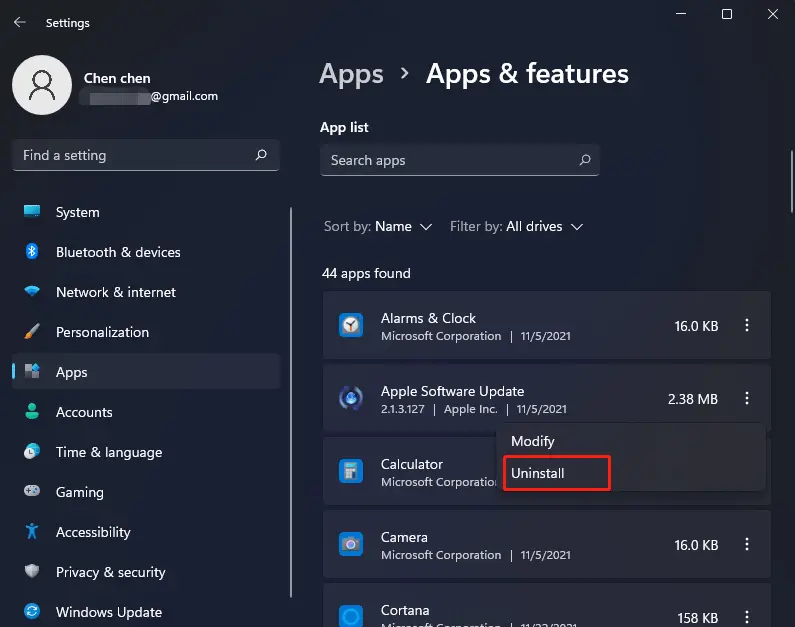Open Accessibility settings

click(146, 532)
